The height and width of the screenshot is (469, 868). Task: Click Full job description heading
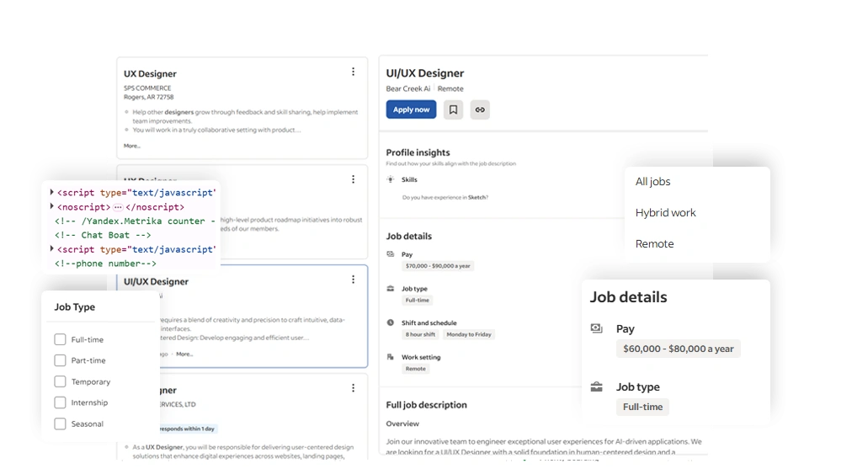tap(426, 405)
